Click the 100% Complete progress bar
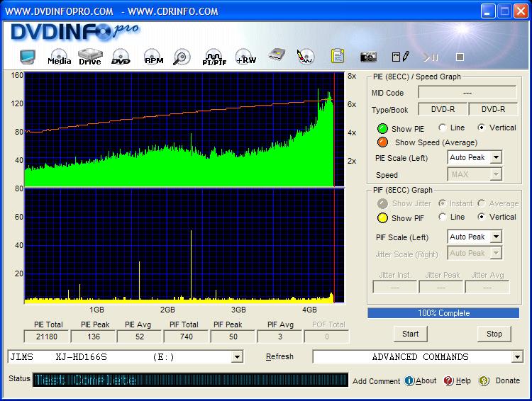 443,313
